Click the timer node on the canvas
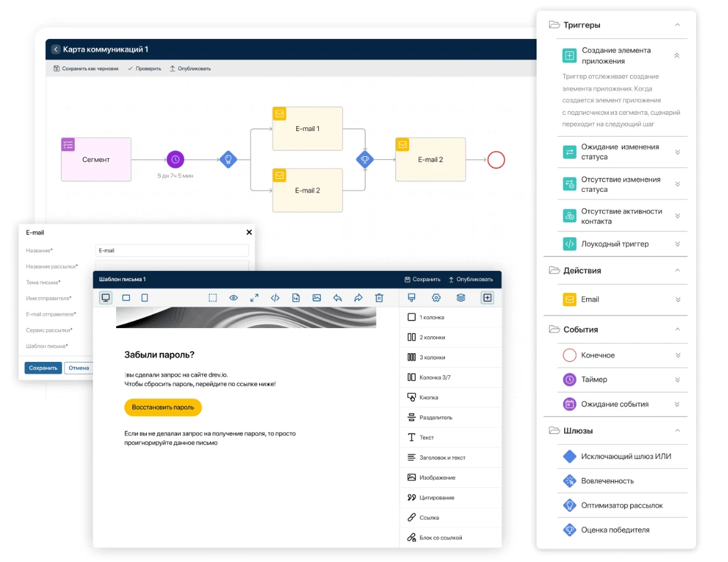The width and height of the screenshot is (728, 562). tap(176, 159)
